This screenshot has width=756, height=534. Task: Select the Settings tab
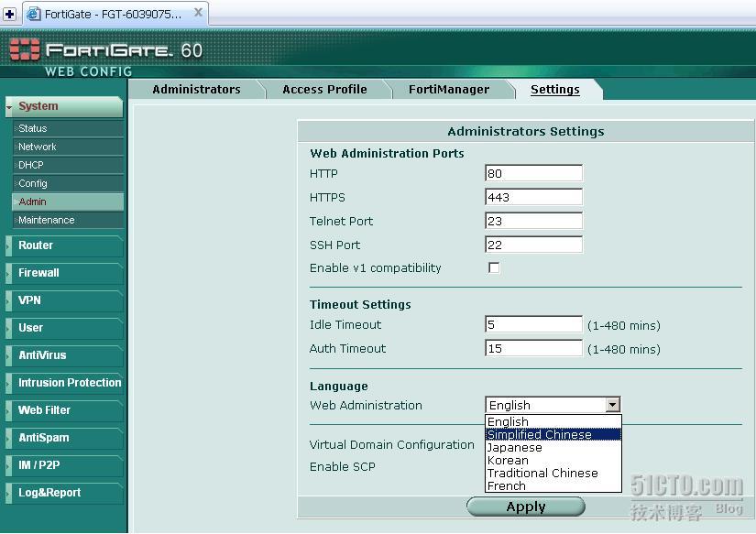point(555,89)
